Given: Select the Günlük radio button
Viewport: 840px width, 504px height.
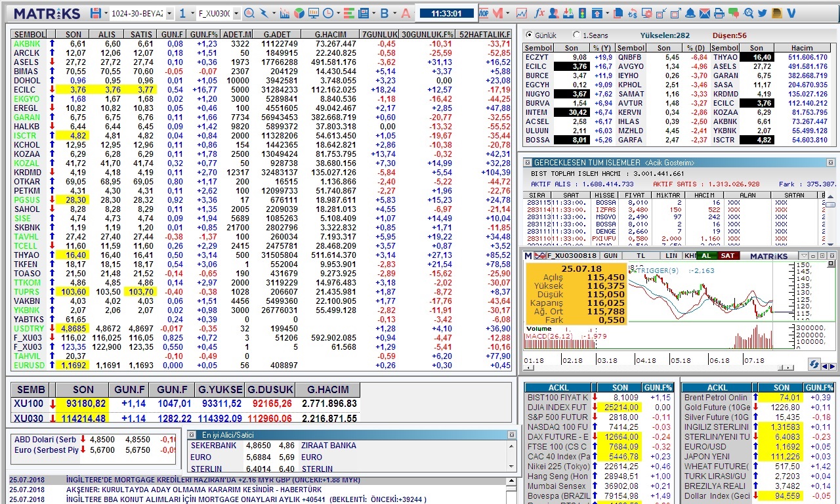Looking at the screenshot, I should (x=528, y=35).
